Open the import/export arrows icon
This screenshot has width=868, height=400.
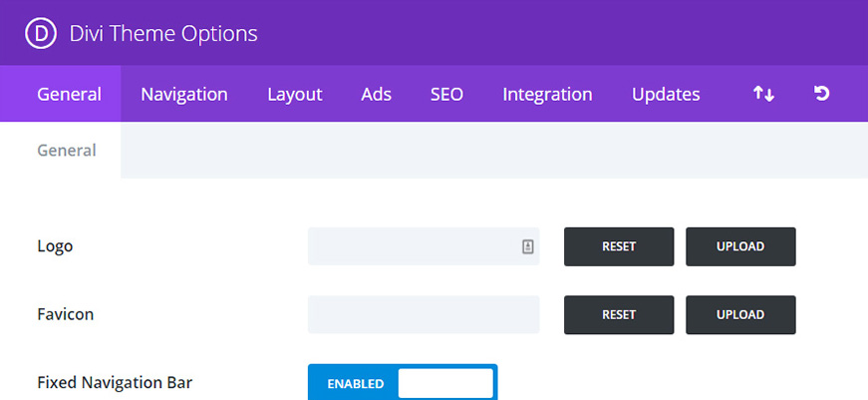pos(763,94)
